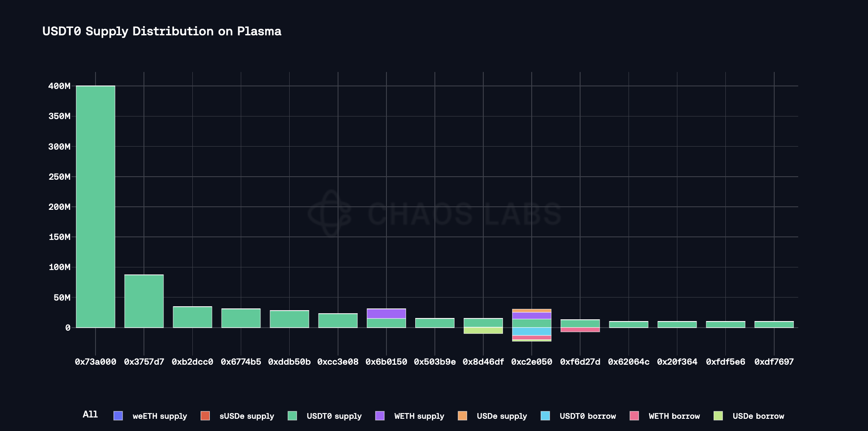
Task: Click the USDe borrow segment under 0x8d46df
Action: 483,331
